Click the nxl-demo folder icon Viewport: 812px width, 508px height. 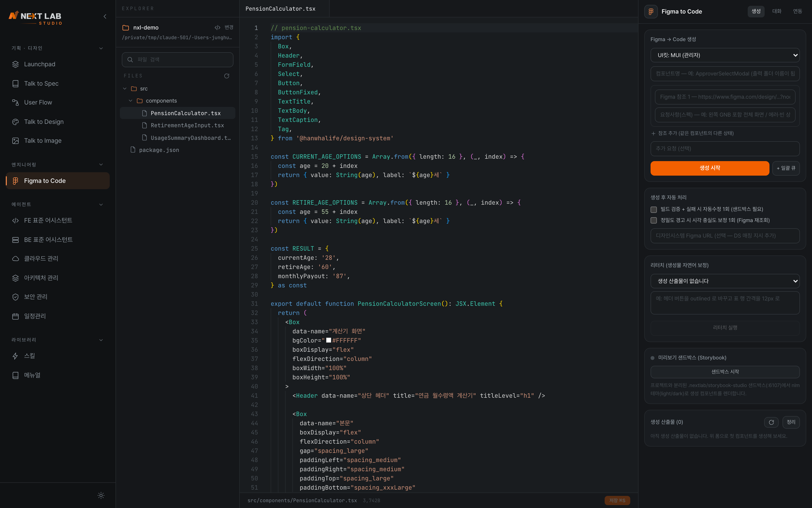click(126, 28)
